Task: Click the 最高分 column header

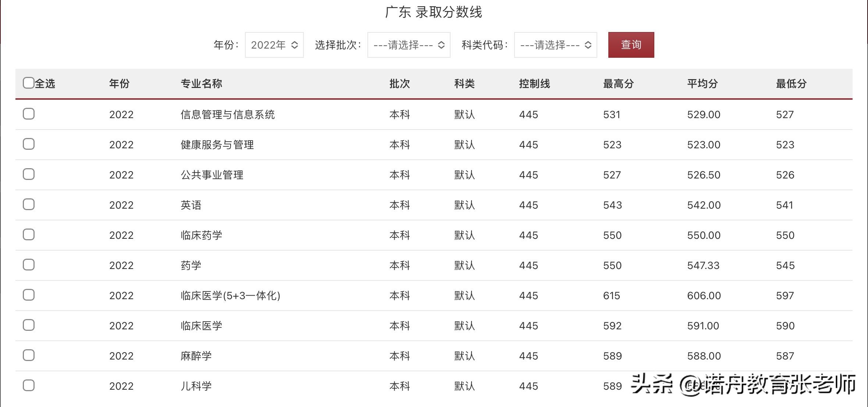Action: [x=618, y=84]
